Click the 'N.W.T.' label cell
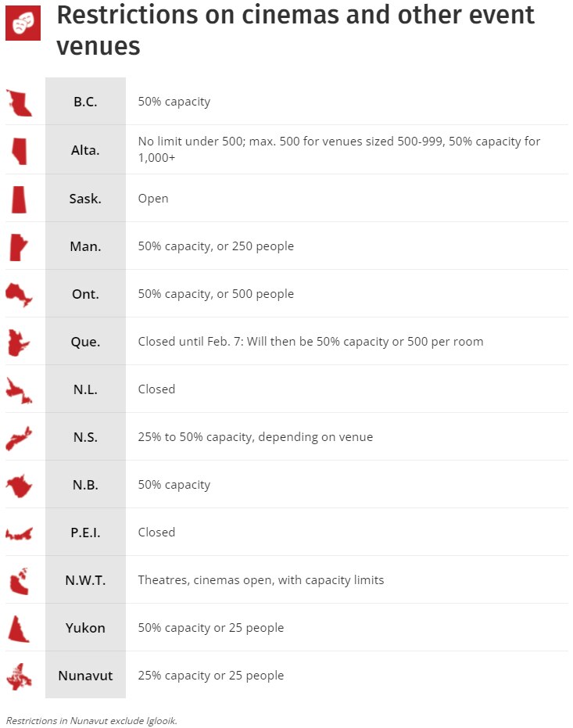The height and width of the screenshot is (728, 573). pos(85,580)
